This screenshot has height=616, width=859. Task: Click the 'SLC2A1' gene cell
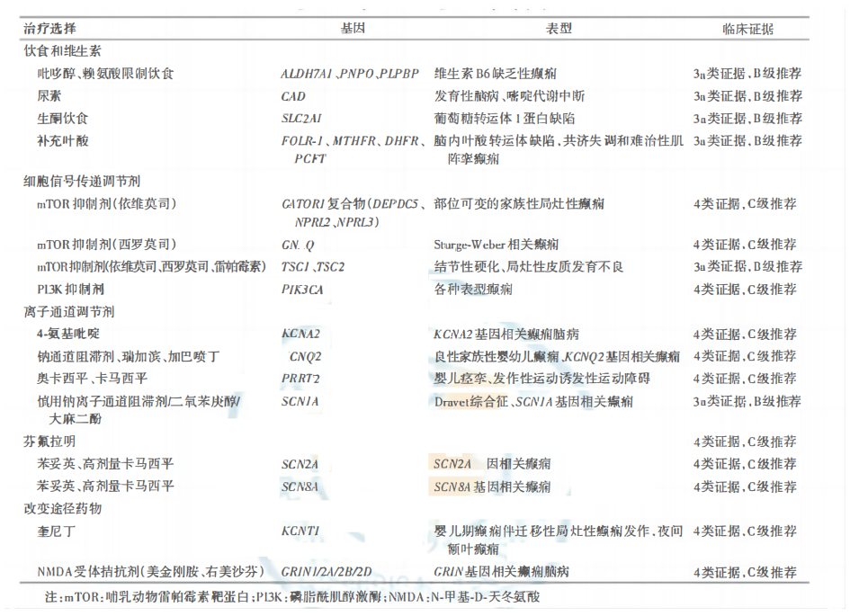(x=301, y=119)
